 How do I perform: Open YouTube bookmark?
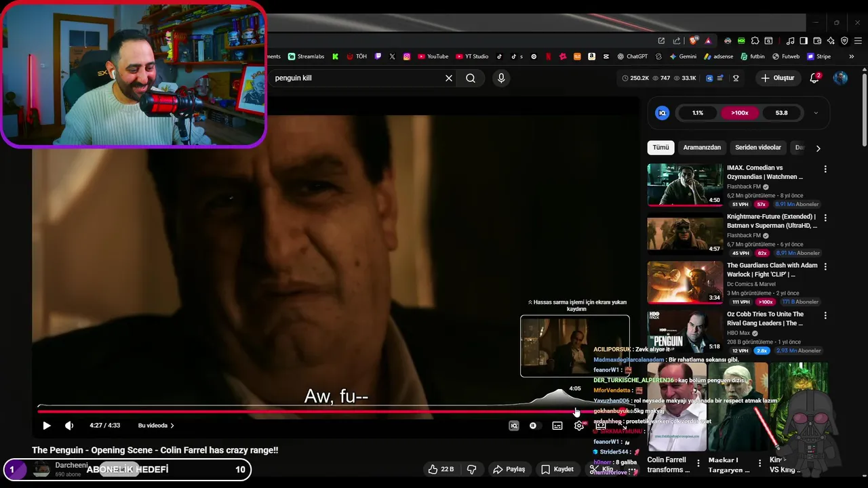pos(433,56)
